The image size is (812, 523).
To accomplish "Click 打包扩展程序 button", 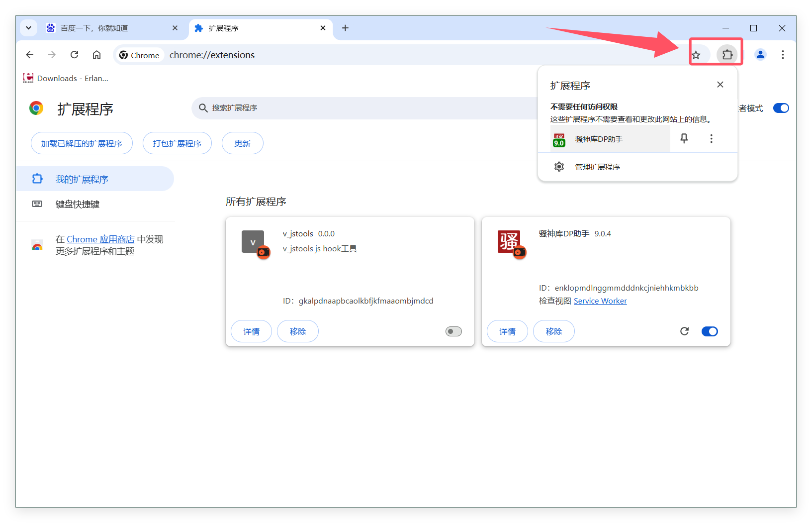I will point(177,143).
